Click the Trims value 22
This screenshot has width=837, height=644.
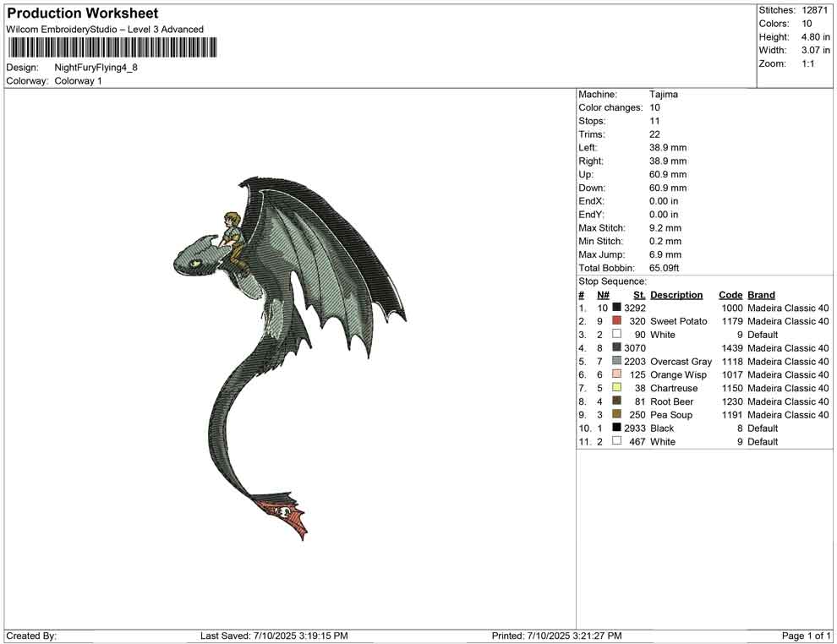coord(654,134)
